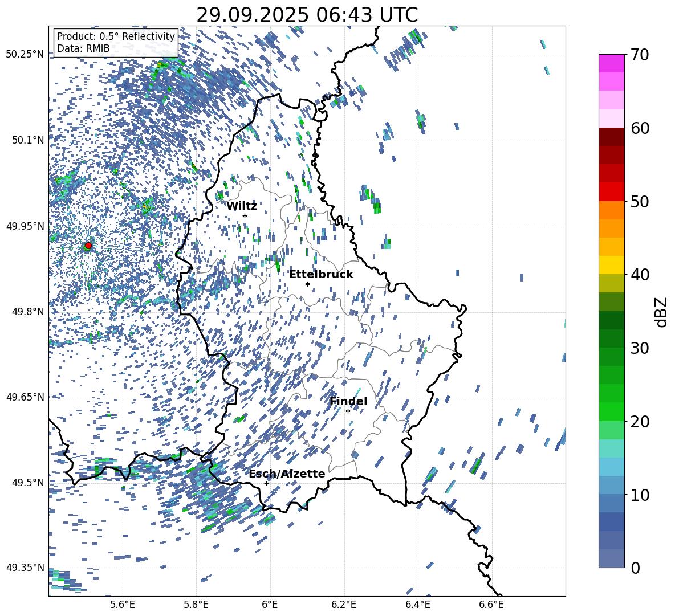675x616 pixels.
Task: Pick the dark maroon colorbar swatch below 60
Action: pos(612,137)
